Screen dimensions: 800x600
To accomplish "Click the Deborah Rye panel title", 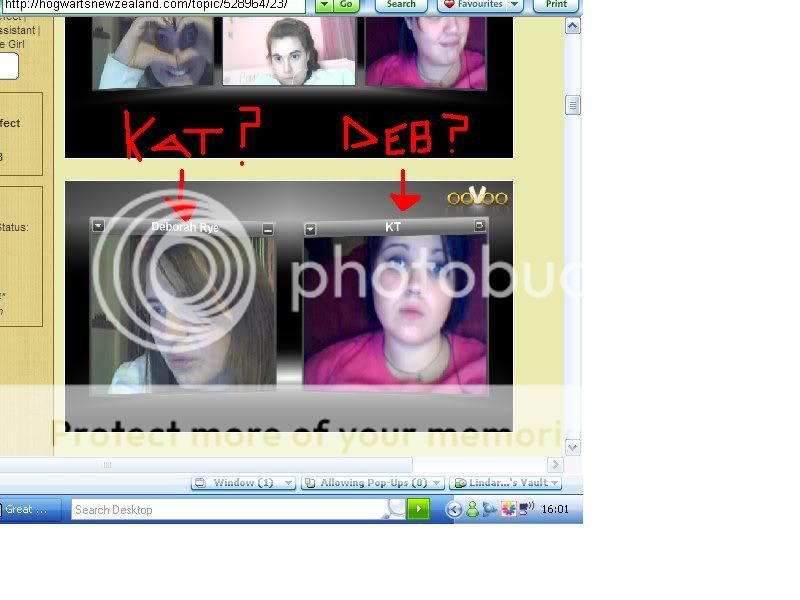I will click(x=185, y=227).
